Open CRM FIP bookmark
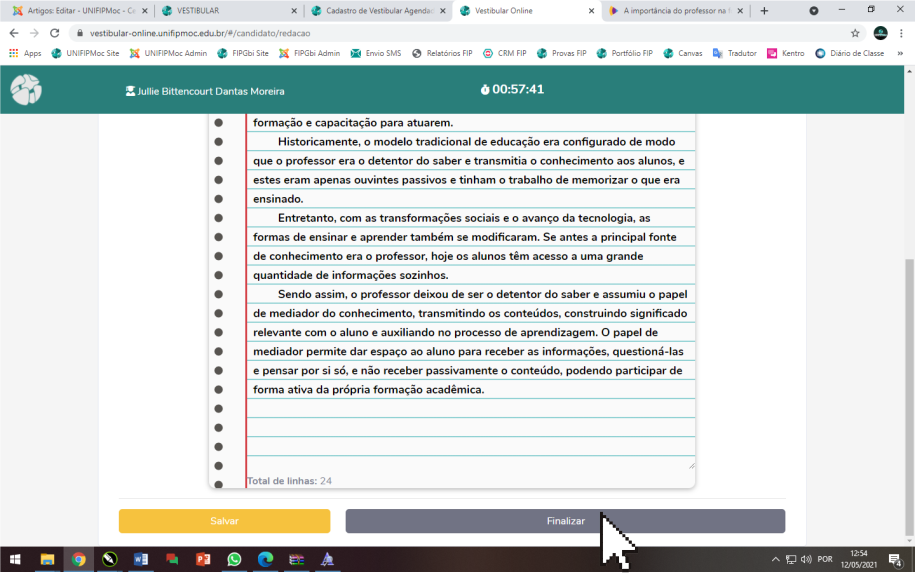This screenshot has width=915, height=575. [505, 53]
